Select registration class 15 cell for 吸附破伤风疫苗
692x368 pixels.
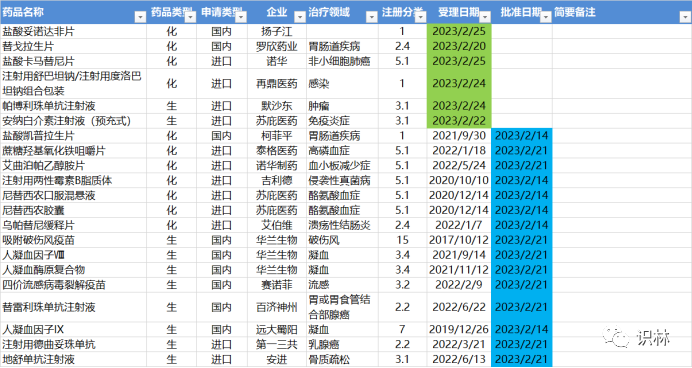pyautogui.click(x=402, y=240)
